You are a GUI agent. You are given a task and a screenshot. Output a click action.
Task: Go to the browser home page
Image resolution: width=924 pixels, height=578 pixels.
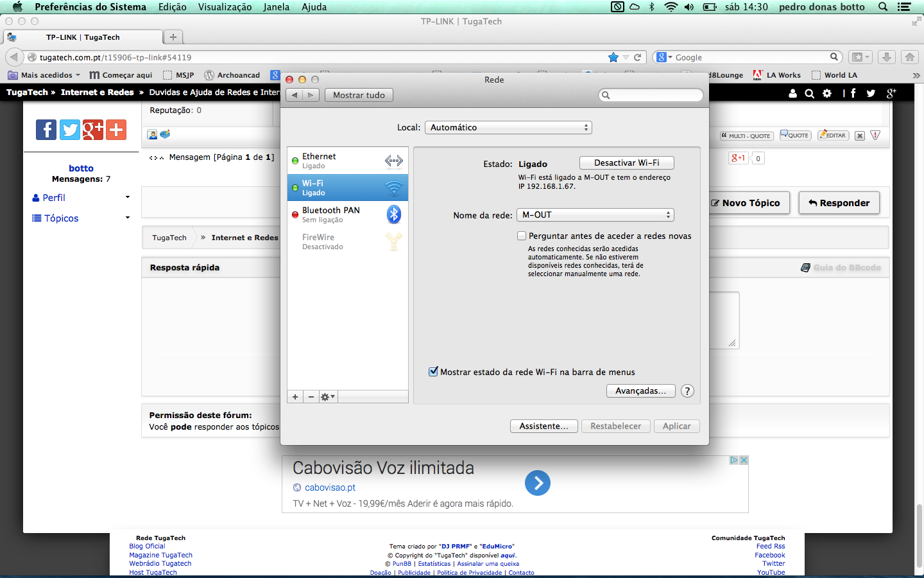pos(910,57)
